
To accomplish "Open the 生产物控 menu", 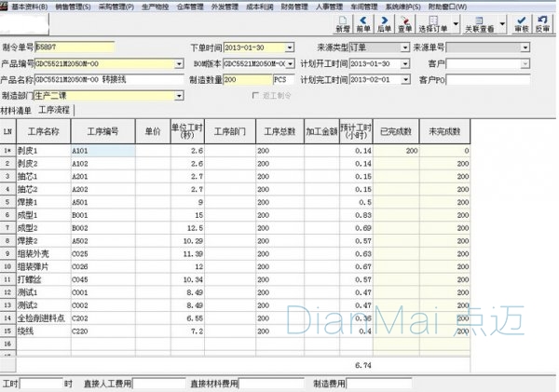I will tap(155, 7).
